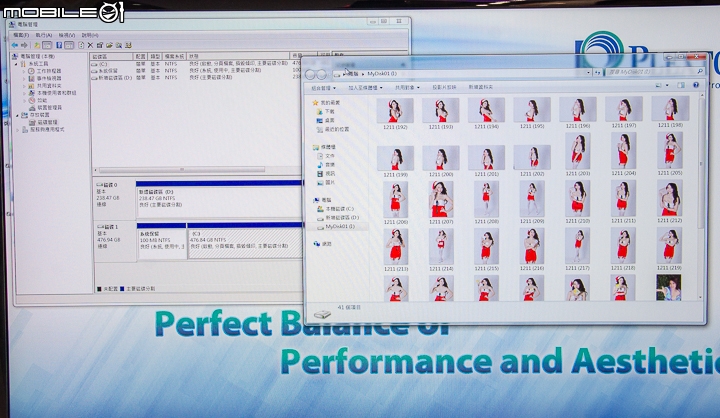Select 電腦管理 (本機) root tree node

point(33,56)
